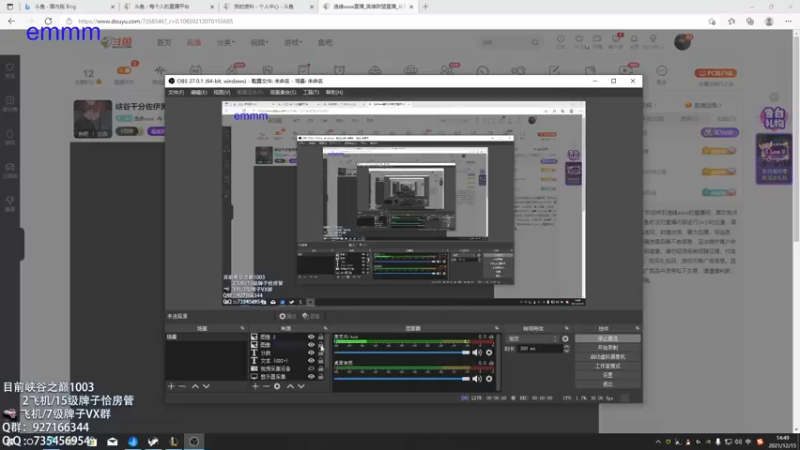Open OBS 文件(F) menu
Viewport: 800px width, 450px height.
(x=176, y=92)
